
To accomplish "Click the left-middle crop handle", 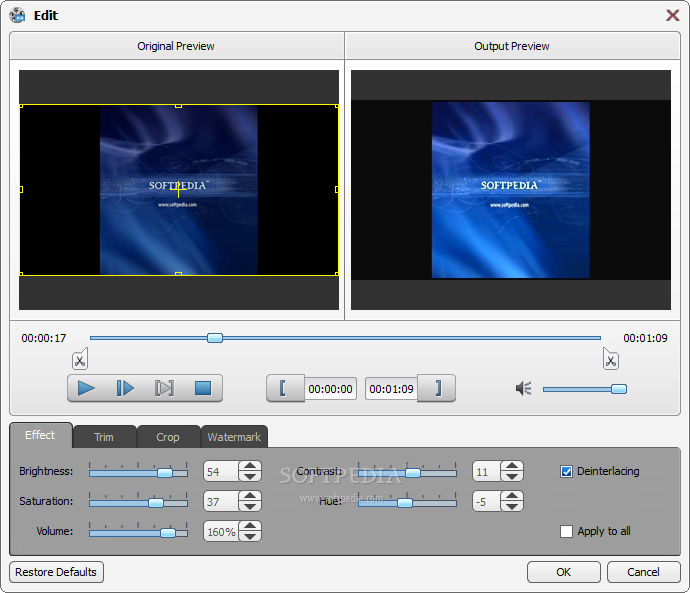I will point(21,190).
